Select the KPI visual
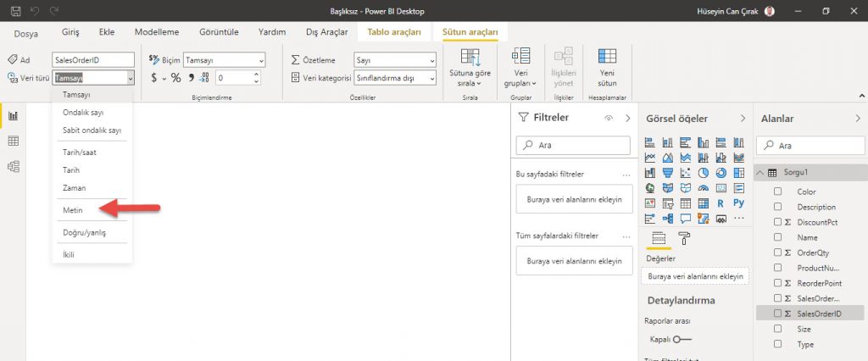 click(x=650, y=203)
